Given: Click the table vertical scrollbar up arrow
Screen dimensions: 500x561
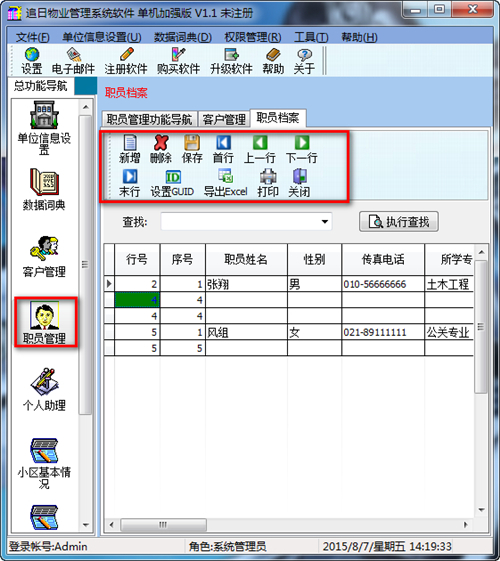Looking at the screenshot, I should point(481,252).
